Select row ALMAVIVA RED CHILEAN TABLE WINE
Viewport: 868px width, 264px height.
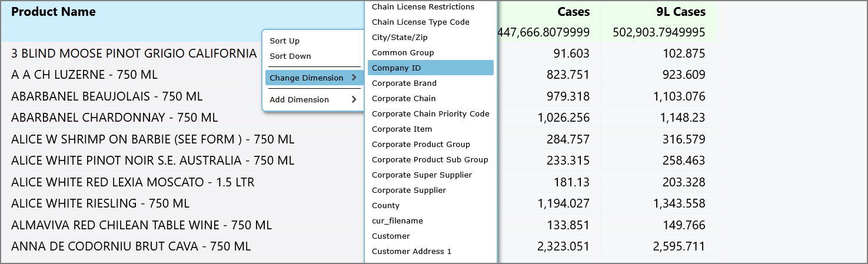(141, 225)
